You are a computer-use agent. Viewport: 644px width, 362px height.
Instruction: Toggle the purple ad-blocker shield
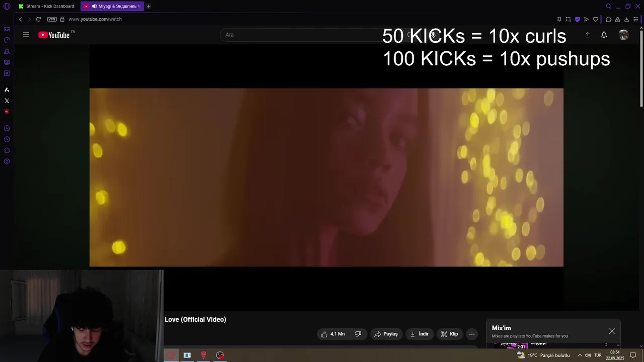point(577,19)
